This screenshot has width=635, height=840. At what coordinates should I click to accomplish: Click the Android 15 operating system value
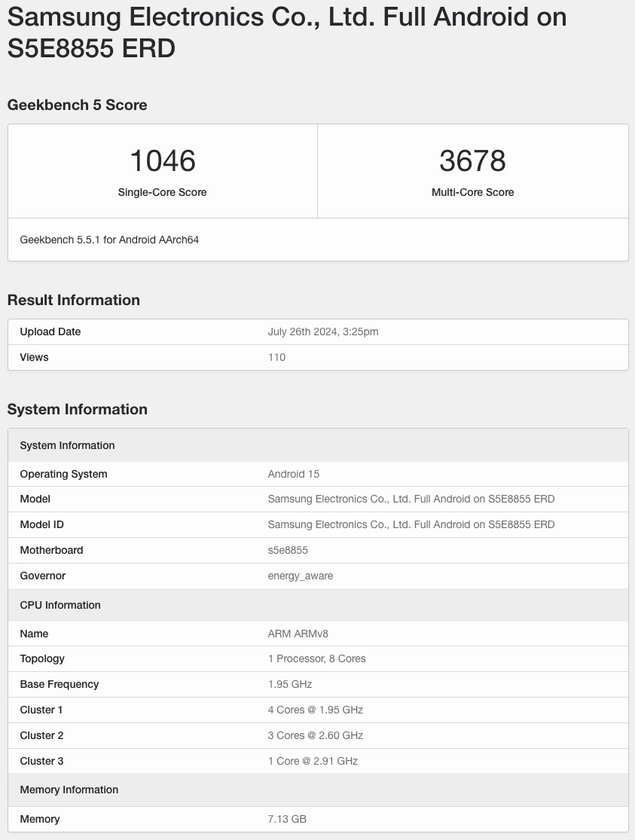point(293,474)
